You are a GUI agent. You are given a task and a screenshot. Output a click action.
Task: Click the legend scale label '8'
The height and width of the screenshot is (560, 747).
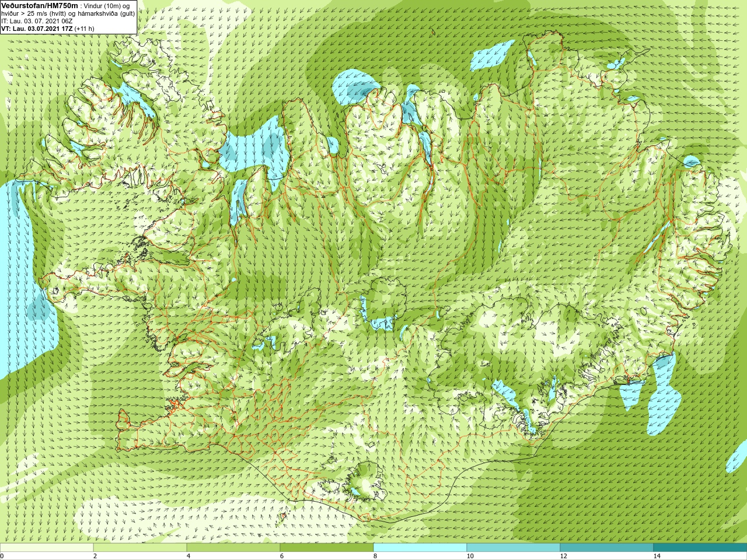375,556
